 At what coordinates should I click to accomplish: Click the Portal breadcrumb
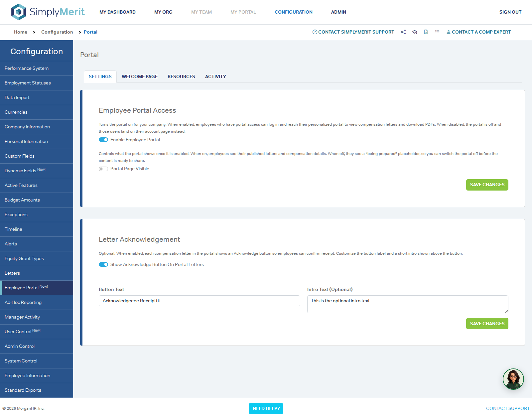pyautogui.click(x=90, y=32)
